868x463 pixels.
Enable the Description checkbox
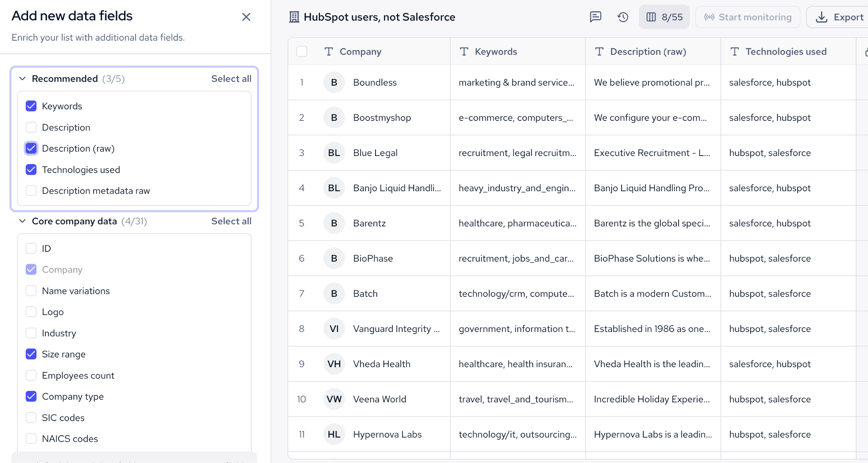click(x=31, y=127)
